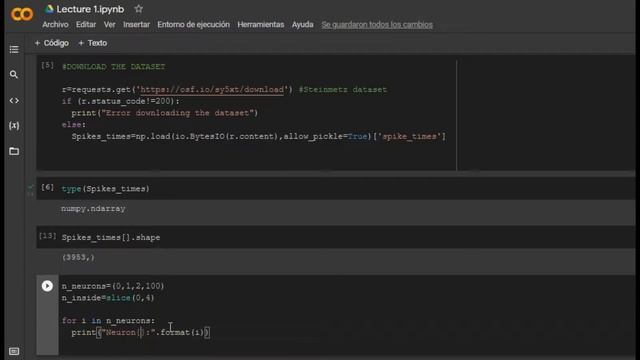This screenshot has height=360, width=640.
Task: Click the 'else:' line in cell 5
Action: point(74,124)
